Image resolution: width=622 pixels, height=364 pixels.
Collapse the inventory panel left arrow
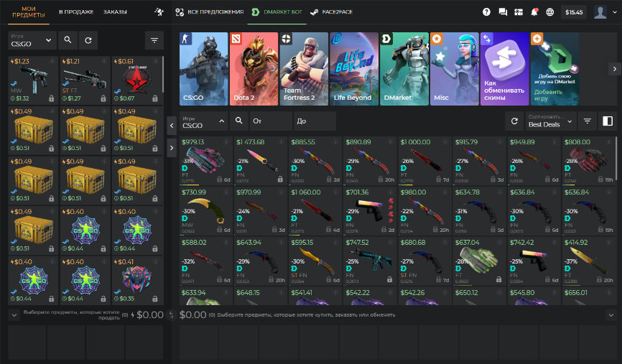(x=172, y=126)
